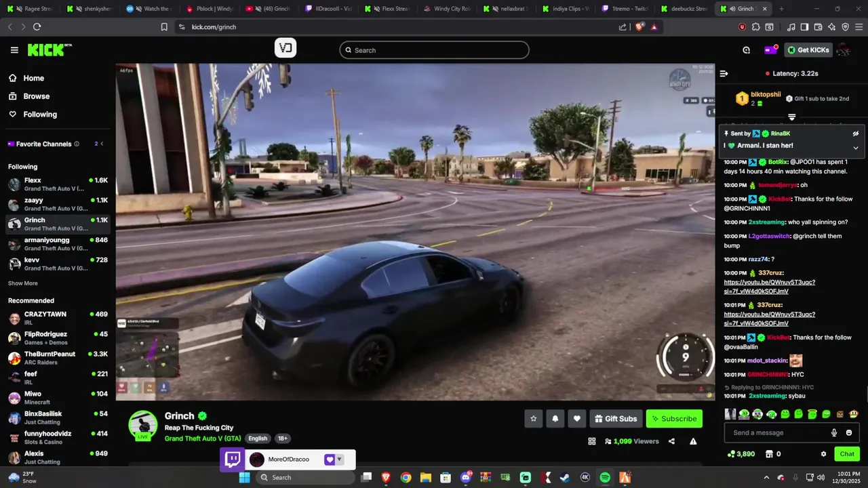868x488 pixels.
Task: Toggle Grinch notifications bell
Action: click(x=555, y=419)
